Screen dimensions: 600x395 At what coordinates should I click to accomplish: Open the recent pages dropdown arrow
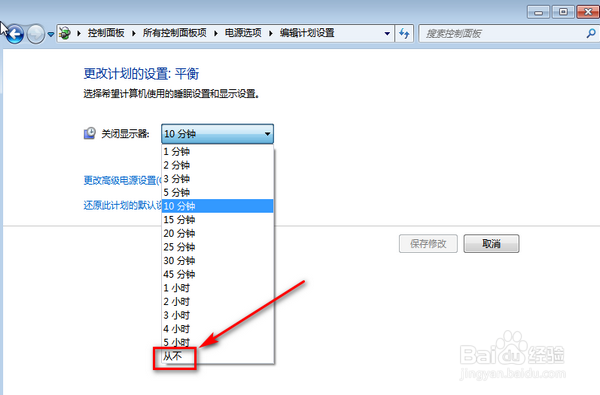[51, 34]
